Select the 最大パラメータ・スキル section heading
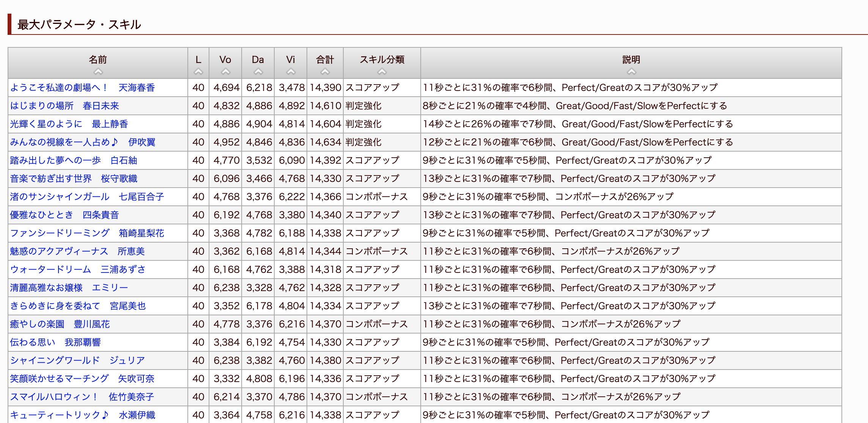This screenshot has width=868, height=423. [79, 25]
